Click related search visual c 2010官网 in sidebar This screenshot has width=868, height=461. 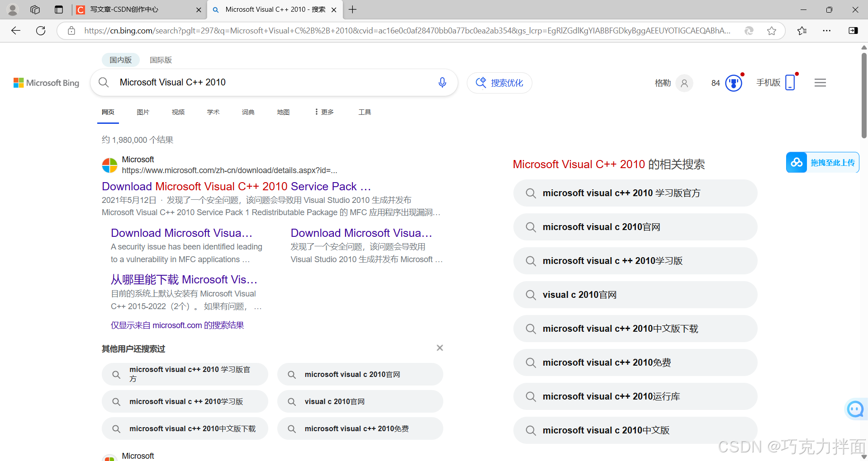pos(635,295)
